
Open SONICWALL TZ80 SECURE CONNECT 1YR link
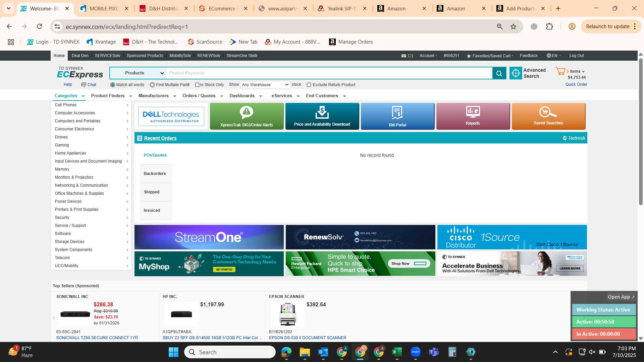pyautogui.click(x=97, y=338)
